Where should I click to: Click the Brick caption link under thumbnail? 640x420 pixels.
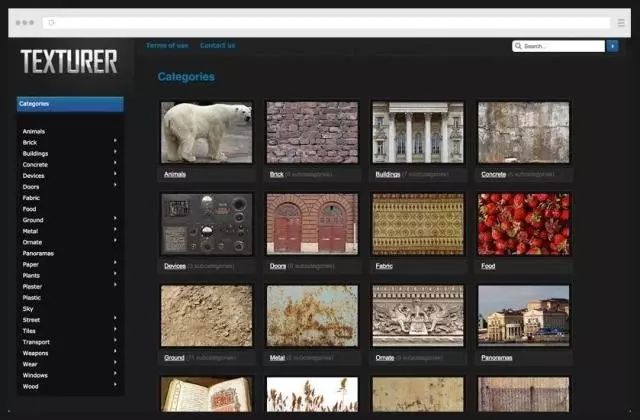coord(276,174)
